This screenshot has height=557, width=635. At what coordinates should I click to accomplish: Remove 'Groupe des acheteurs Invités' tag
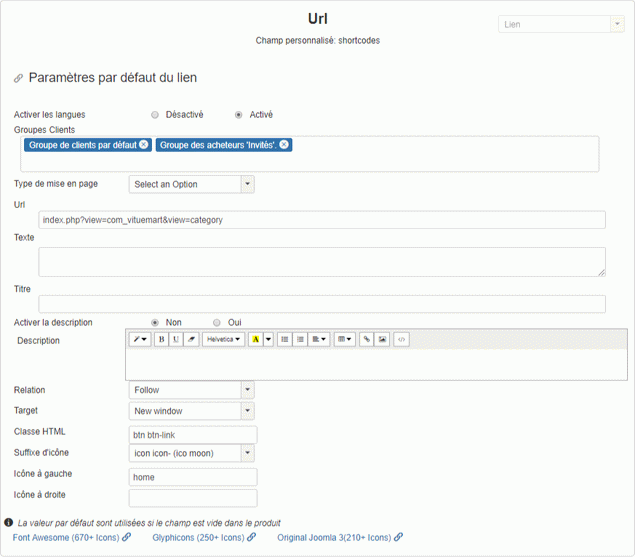click(x=284, y=145)
